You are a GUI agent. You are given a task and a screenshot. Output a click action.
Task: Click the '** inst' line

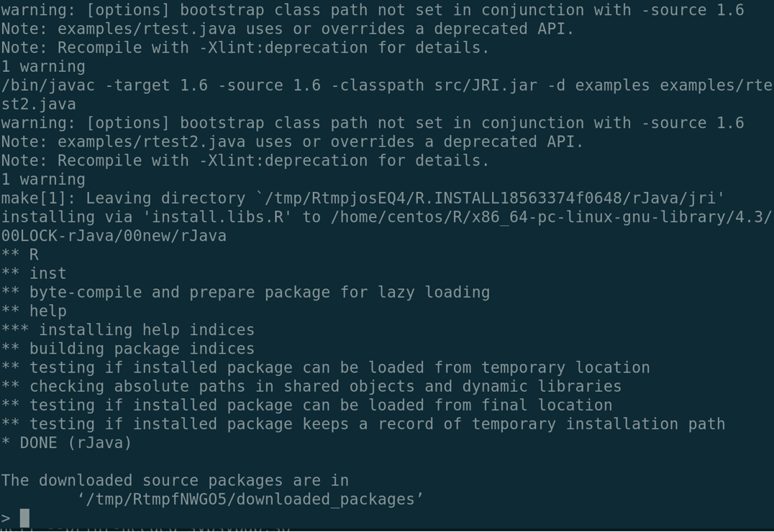click(x=34, y=273)
